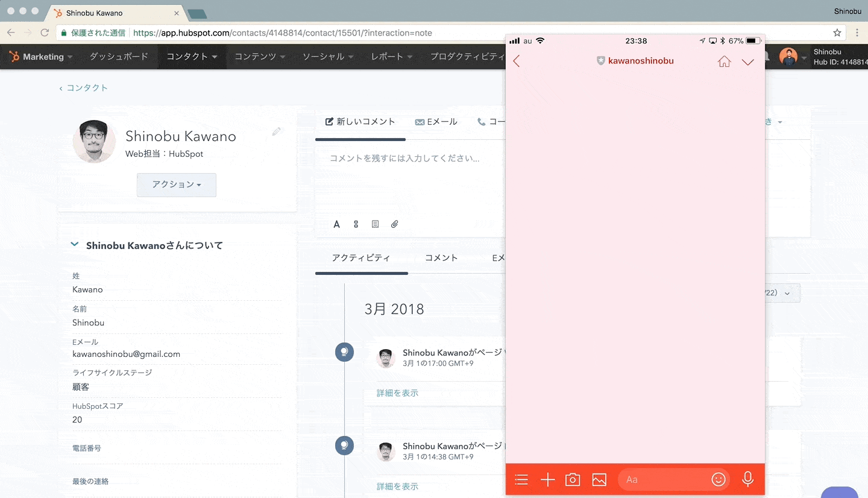Viewport: 868px width, 498px height.
Task: Open the コンテンツ navigation menu
Action: tap(260, 57)
